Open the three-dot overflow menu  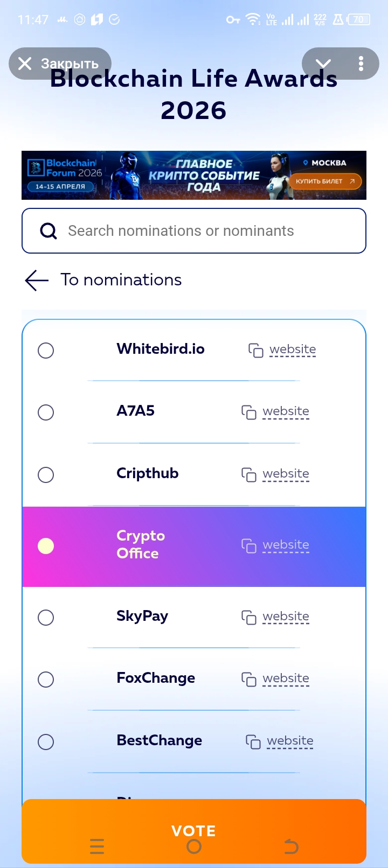point(361,64)
